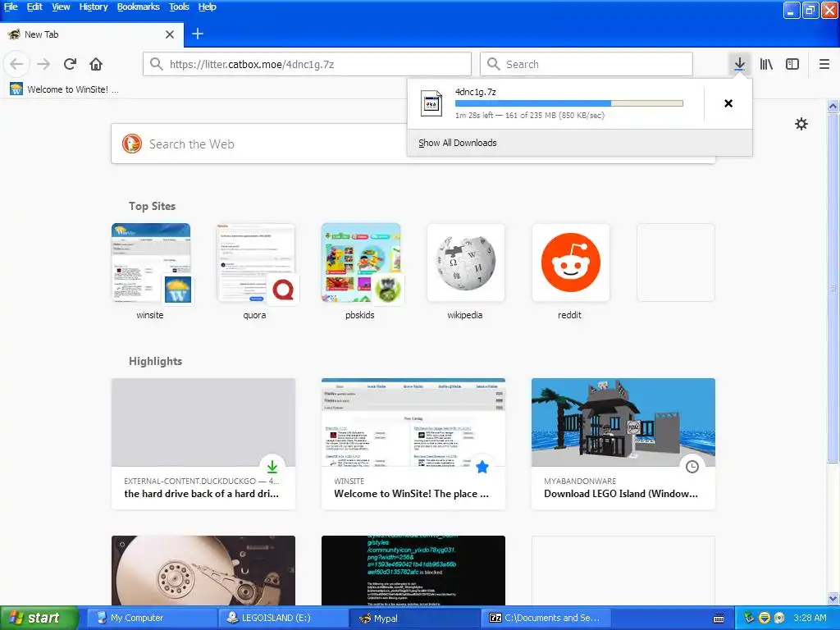The image size is (840, 630).
Task: Open WinSite Welcome highlight card
Action: click(413, 444)
